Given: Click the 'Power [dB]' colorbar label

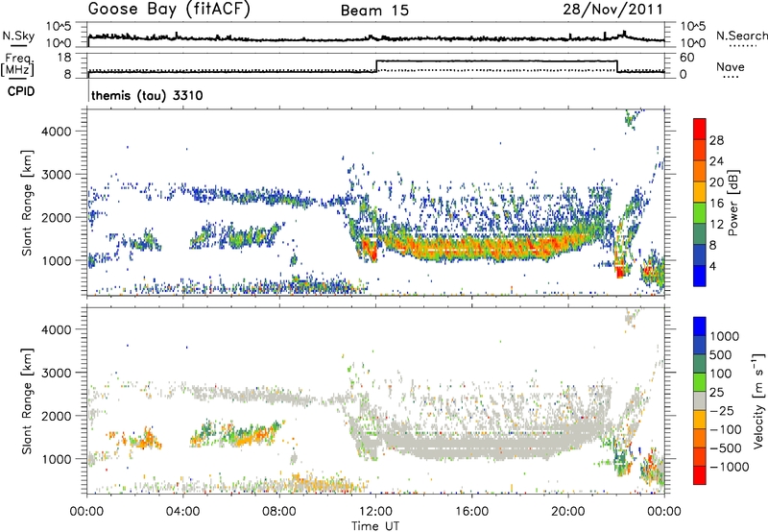Looking at the screenshot, I should [x=732, y=203].
